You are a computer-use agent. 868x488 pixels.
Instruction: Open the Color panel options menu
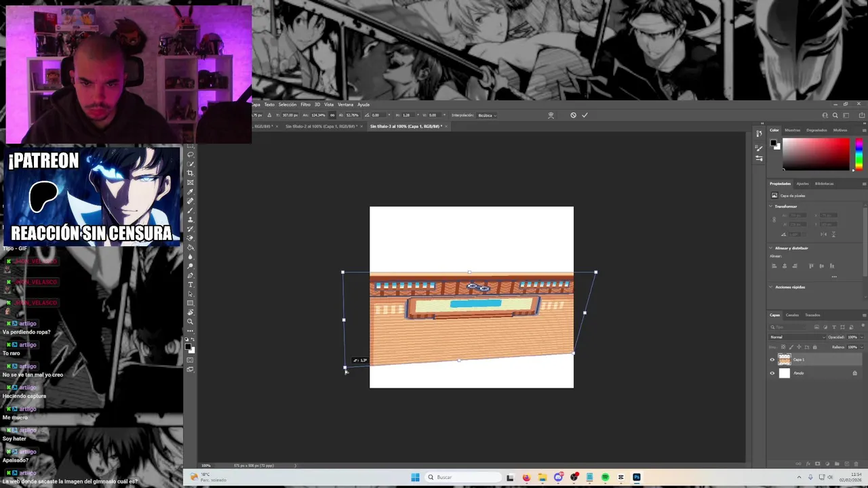coord(864,130)
